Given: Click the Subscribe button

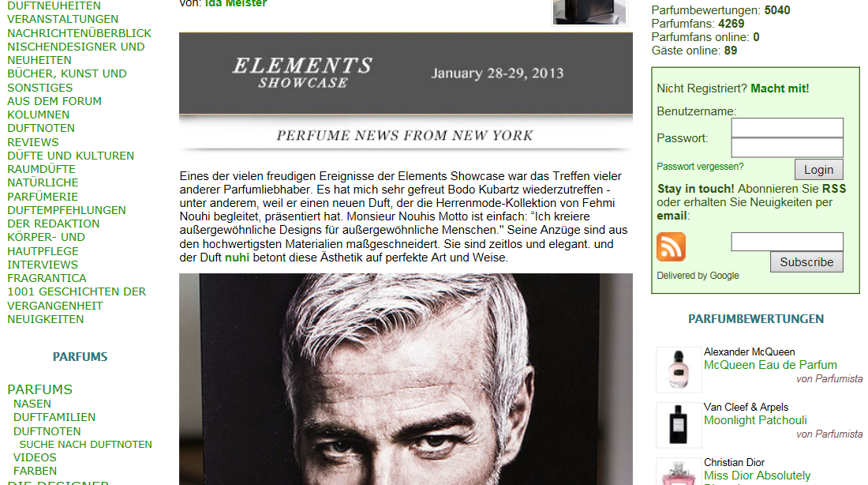Looking at the screenshot, I should coord(806,262).
